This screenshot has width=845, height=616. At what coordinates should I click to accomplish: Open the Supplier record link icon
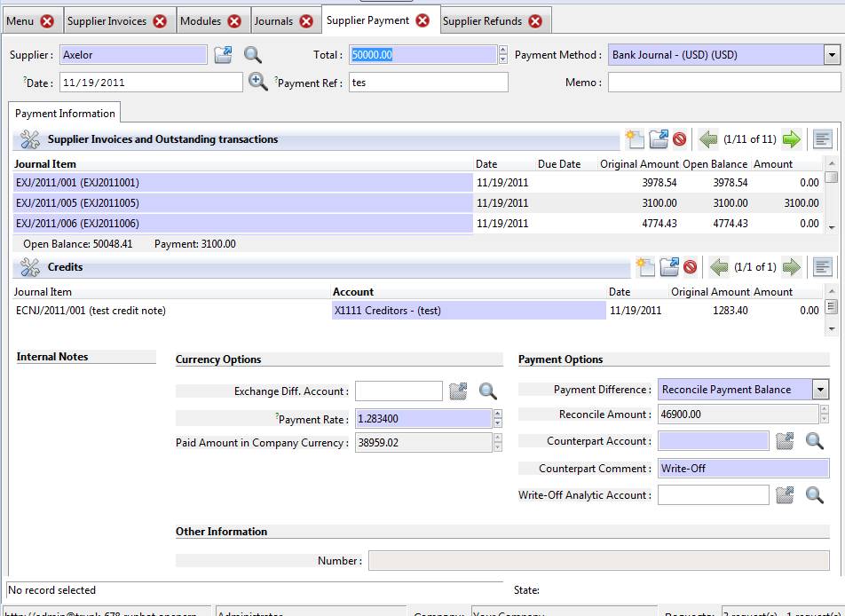[223, 55]
